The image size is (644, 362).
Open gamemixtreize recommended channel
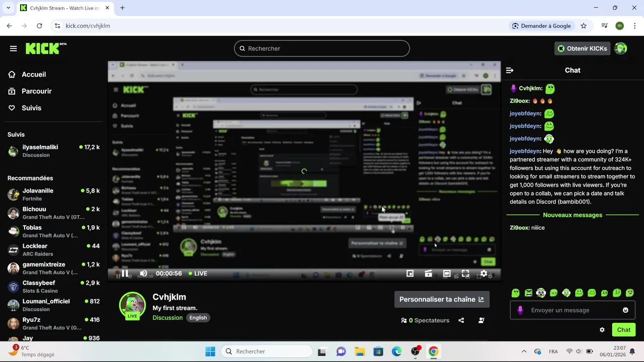54,268
